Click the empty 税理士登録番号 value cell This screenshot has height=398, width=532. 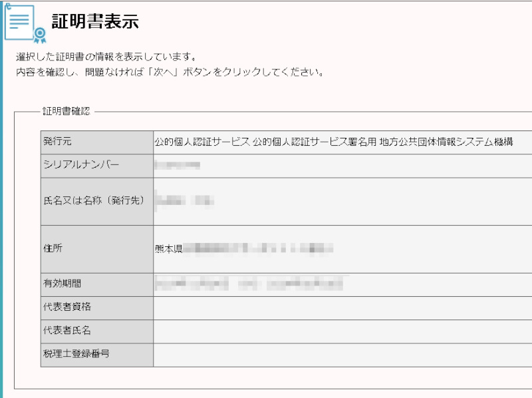[x=342, y=354]
